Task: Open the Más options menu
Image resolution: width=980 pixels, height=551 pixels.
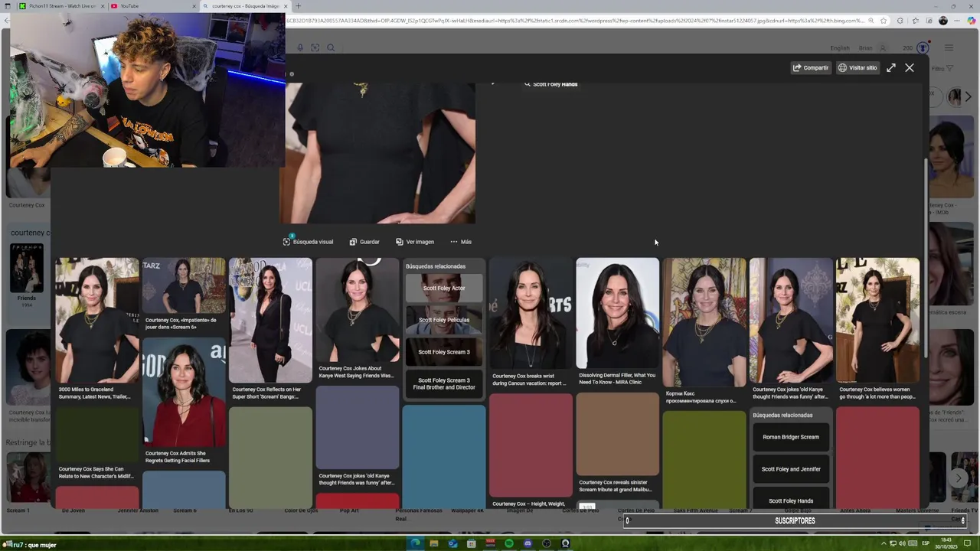Action: 461,242
